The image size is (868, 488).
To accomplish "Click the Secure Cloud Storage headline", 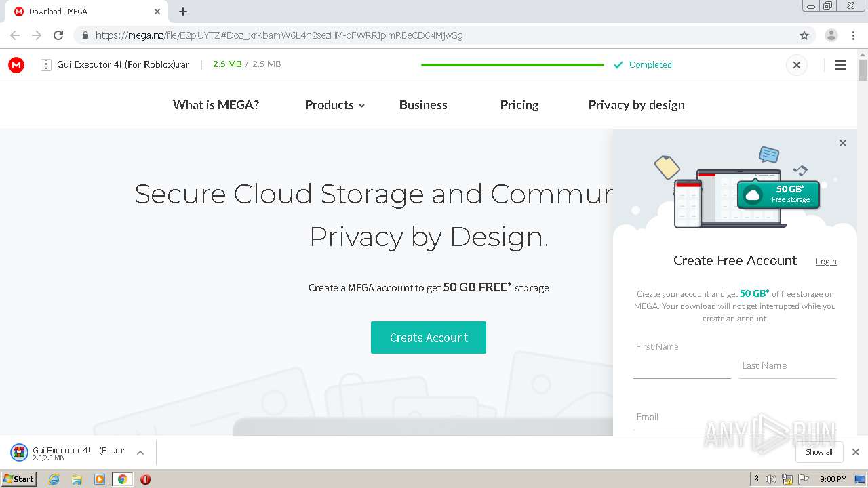I will (374, 215).
